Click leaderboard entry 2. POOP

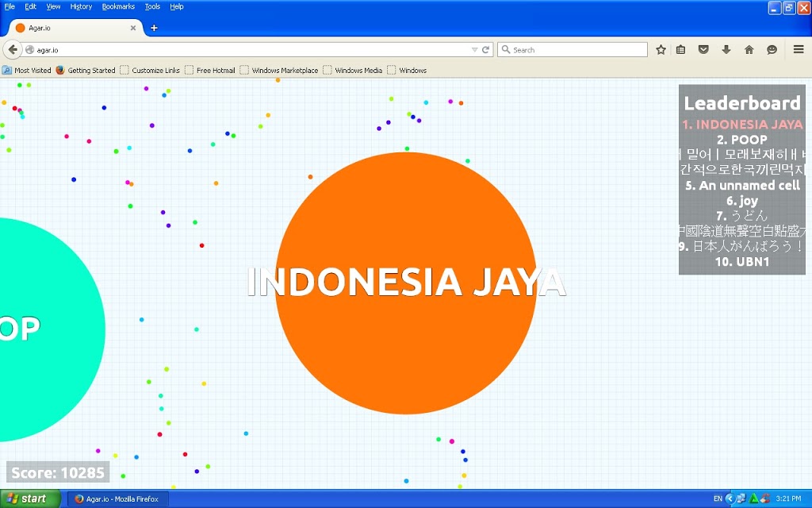pos(742,140)
